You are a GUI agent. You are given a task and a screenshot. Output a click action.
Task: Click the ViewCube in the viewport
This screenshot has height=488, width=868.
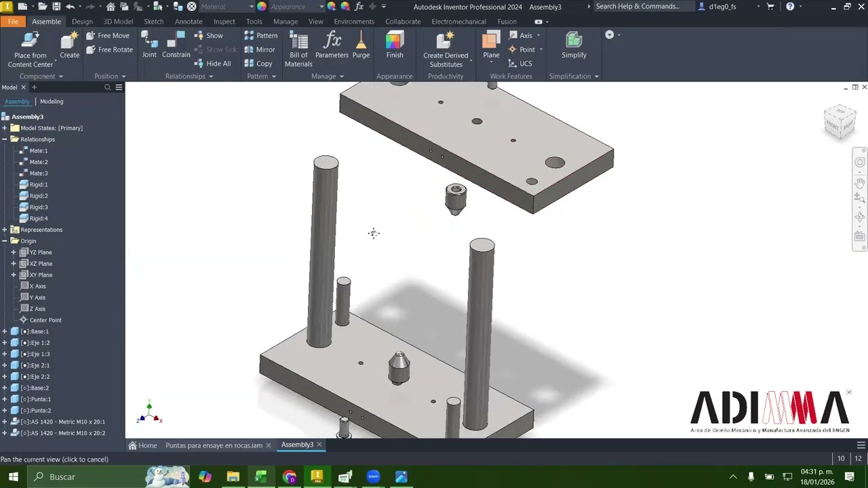840,121
